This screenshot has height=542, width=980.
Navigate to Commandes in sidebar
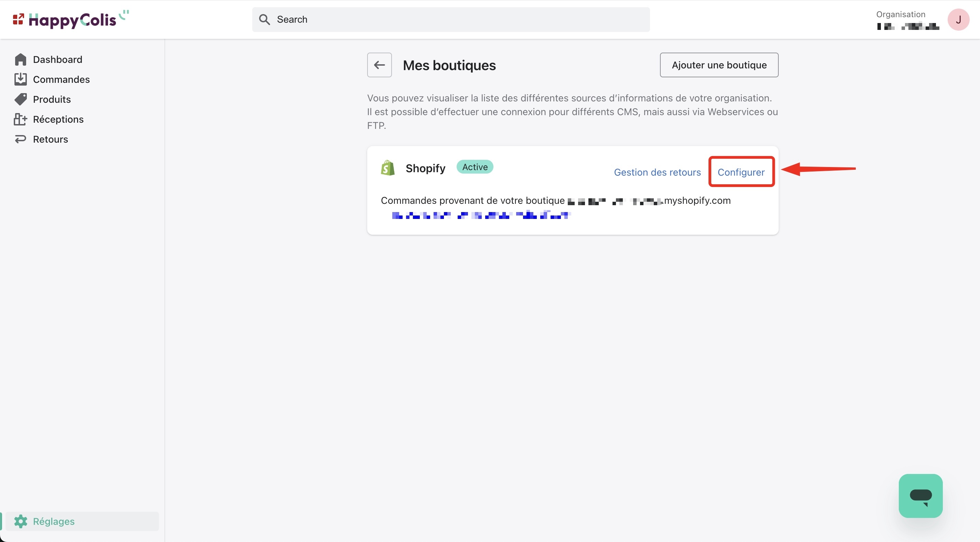[61, 79]
